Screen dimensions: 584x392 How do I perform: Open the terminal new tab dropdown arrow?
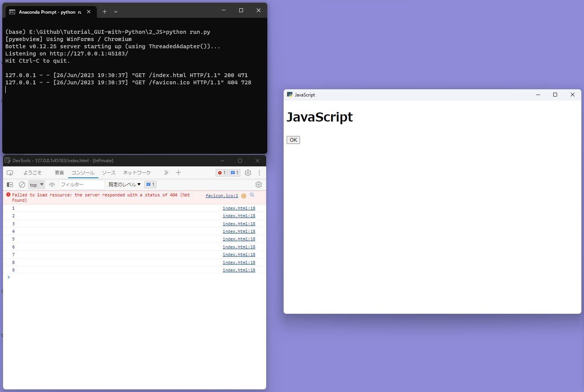point(116,12)
